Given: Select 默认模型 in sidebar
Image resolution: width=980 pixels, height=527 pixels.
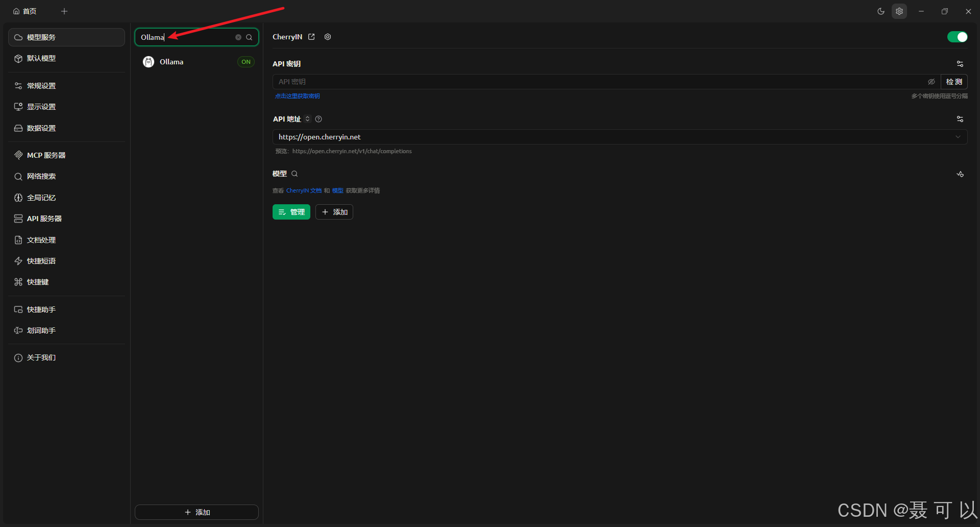Looking at the screenshot, I should click(66, 58).
